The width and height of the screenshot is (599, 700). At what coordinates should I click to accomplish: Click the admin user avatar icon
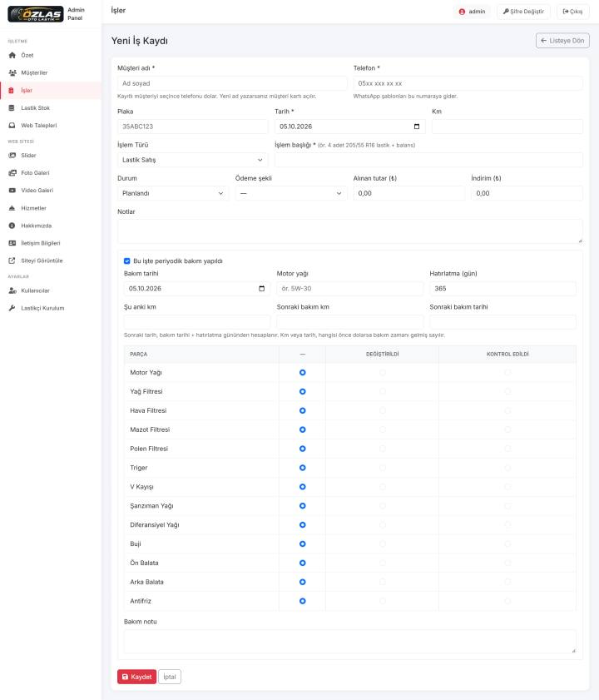462,12
